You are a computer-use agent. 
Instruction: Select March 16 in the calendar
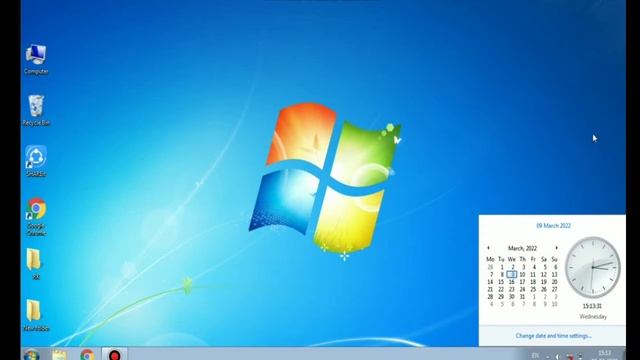tap(511, 282)
